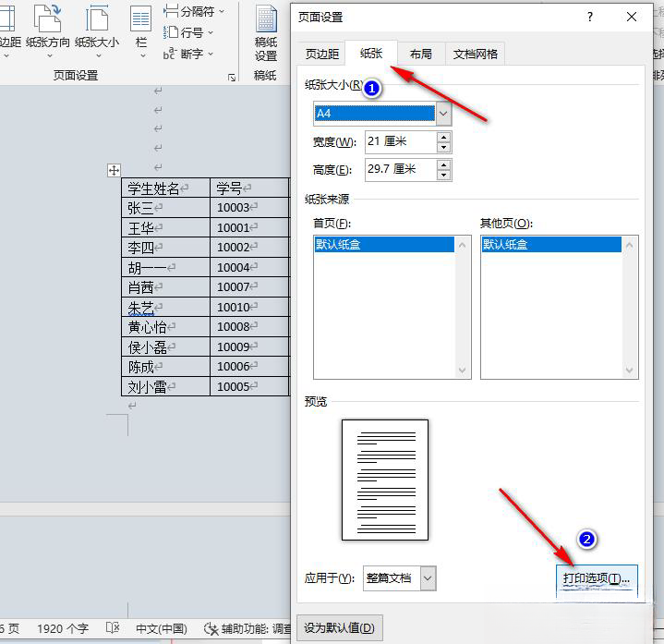The height and width of the screenshot is (644, 664).
Task: Increase the 宽度 width value
Action: tap(443, 137)
